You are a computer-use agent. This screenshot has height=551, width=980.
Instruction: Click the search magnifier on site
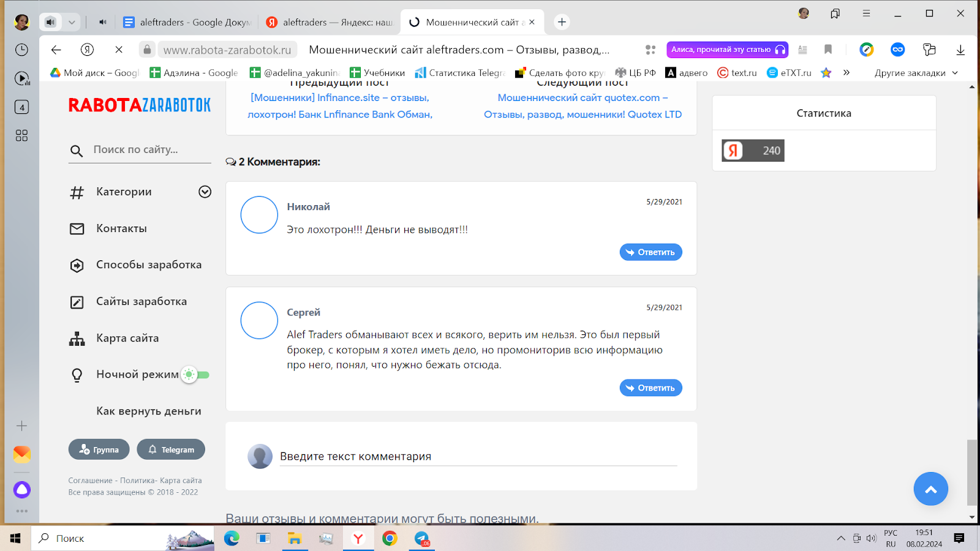coord(77,151)
